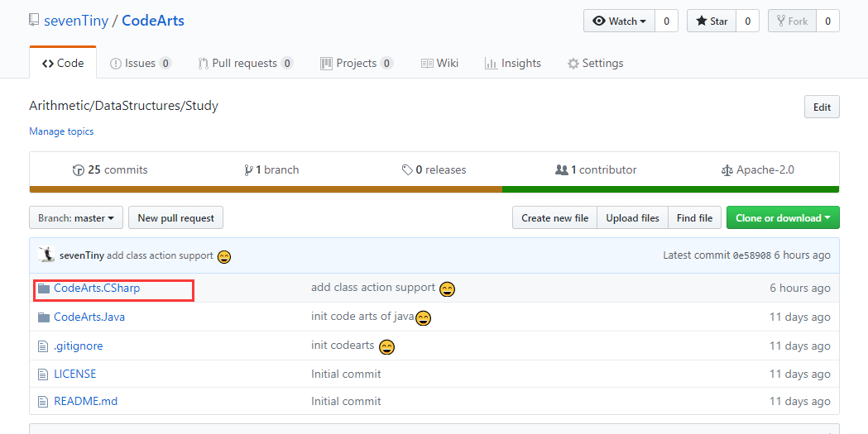This screenshot has height=434, width=868.
Task: Click the Manage topics link
Action: (x=61, y=131)
